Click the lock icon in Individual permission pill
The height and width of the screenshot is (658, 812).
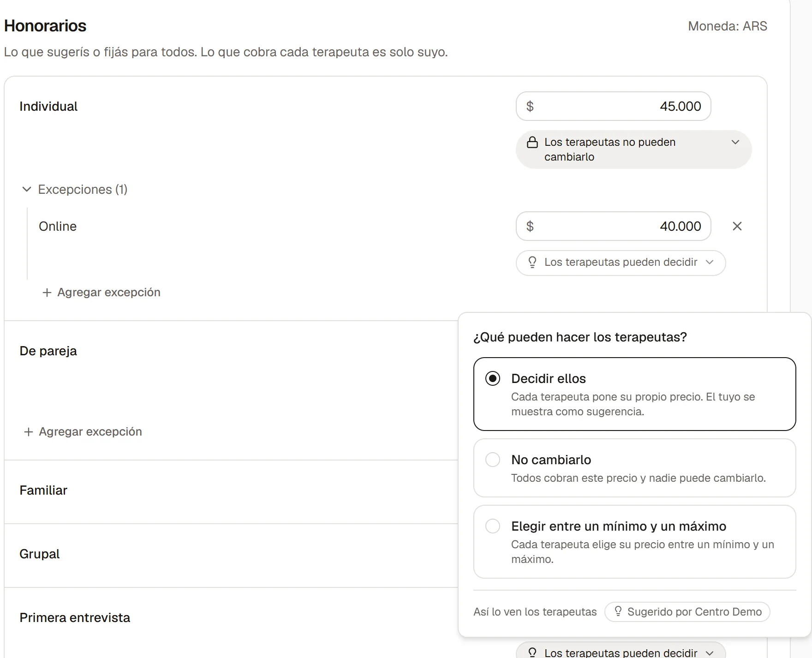click(x=532, y=142)
